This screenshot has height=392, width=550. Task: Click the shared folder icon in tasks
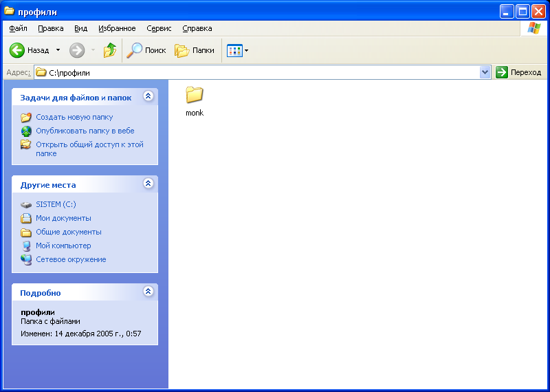click(x=26, y=144)
